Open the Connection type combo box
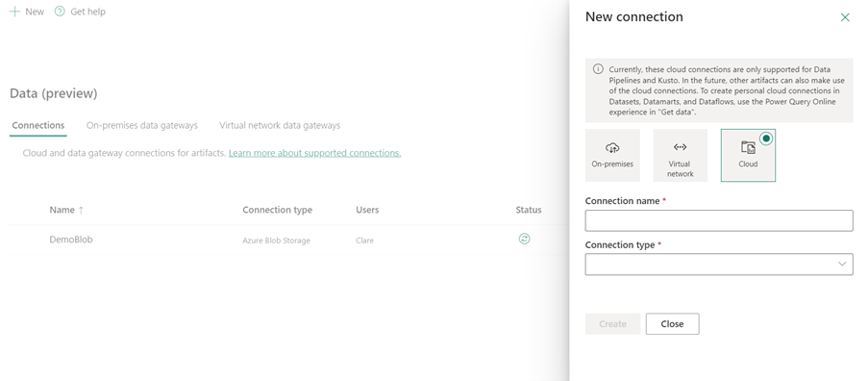868x381 pixels. click(x=719, y=265)
